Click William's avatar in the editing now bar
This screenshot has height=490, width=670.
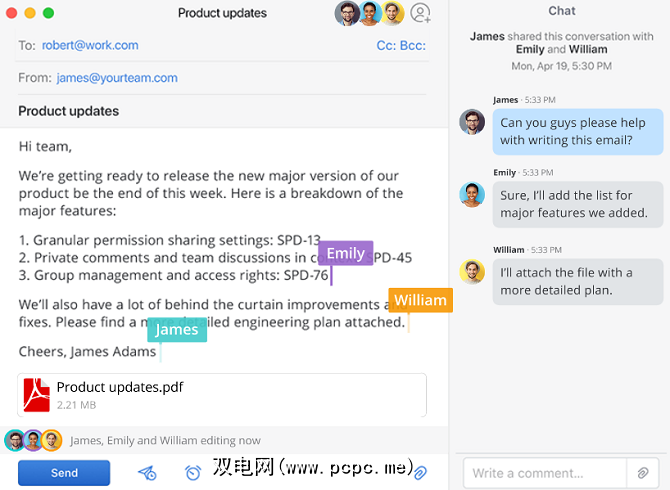(51, 440)
